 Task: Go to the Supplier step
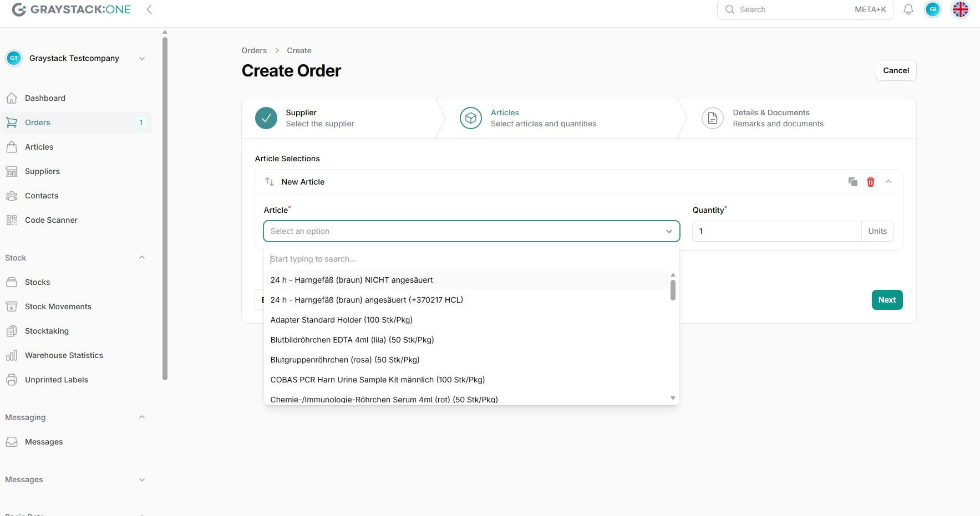coord(304,118)
